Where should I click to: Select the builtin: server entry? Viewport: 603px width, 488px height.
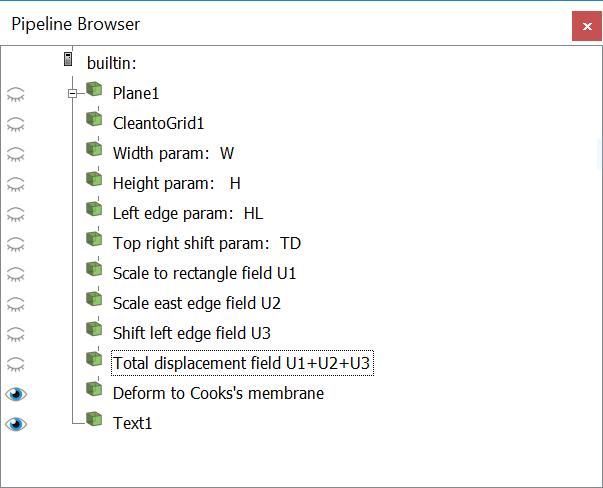(x=111, y=64)
